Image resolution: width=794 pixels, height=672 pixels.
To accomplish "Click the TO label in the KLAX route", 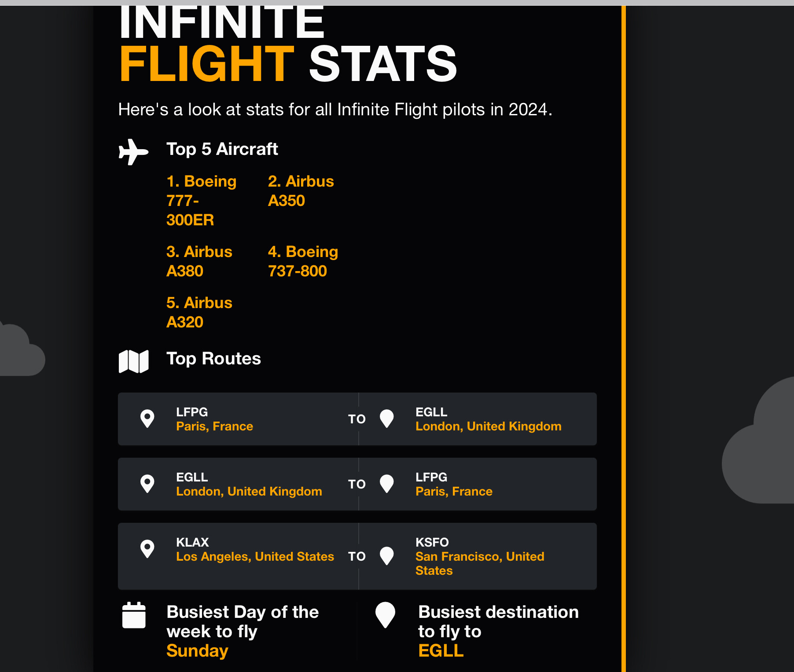I will tap(357, 556).
